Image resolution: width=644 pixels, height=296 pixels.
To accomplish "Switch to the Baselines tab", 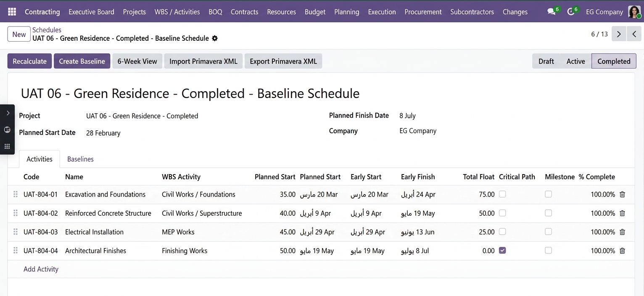I will pos(80,159).
